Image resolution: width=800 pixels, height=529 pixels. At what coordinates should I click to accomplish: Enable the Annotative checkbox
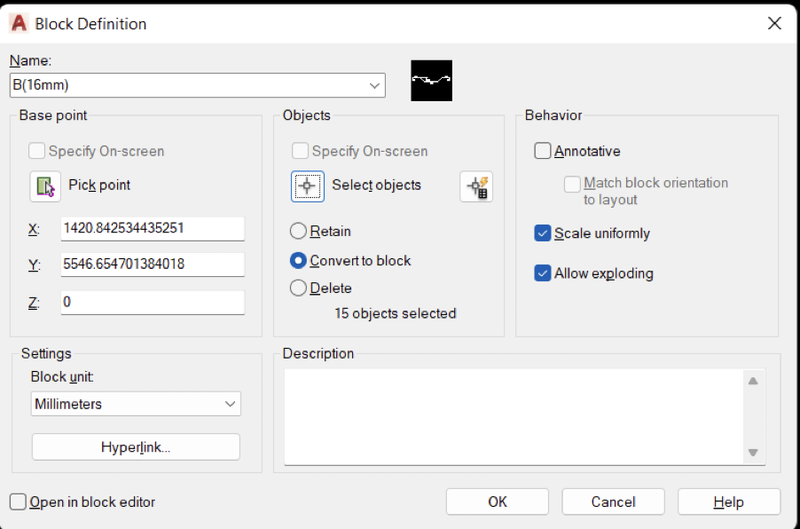tap(542, 151)
